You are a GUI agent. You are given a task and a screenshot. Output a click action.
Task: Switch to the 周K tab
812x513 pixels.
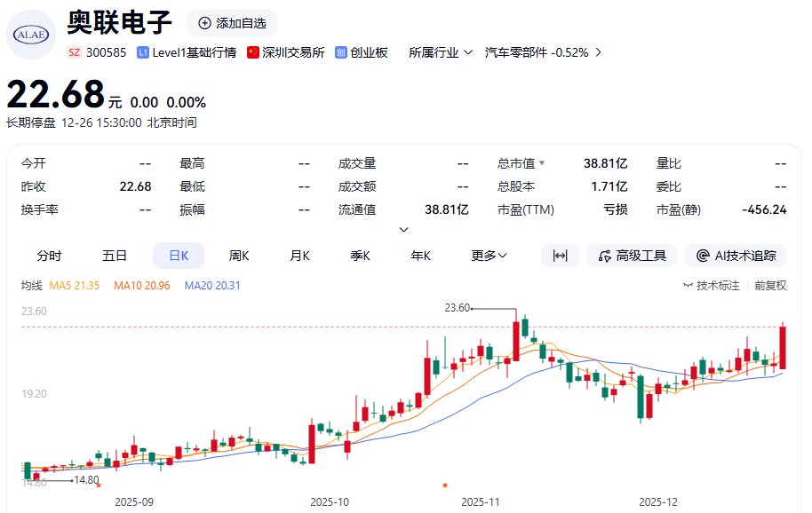point(239,256)
